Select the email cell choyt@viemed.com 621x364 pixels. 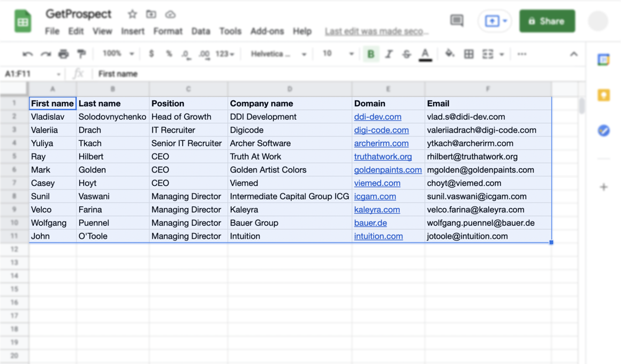pyautogui.click(x=488, y=183)
